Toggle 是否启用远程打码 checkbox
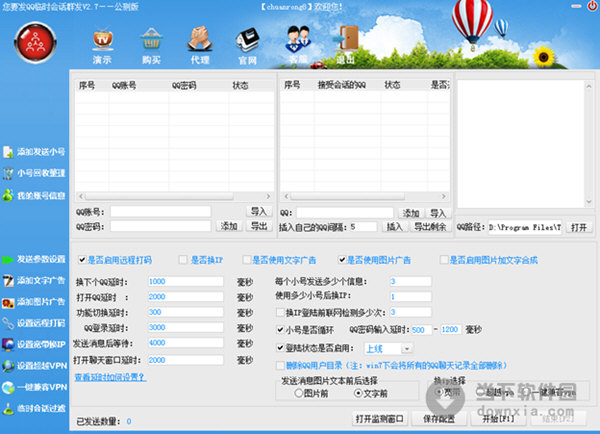This screenshot has height=434, width=600. click(x=82, y=260)
